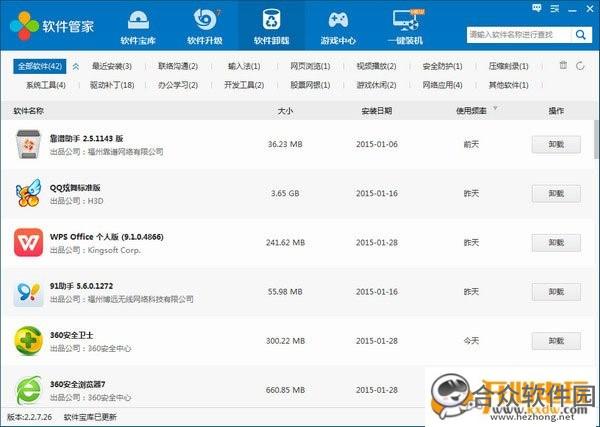Open the feedback speech-bubble icon in title bar

(537, 8)
